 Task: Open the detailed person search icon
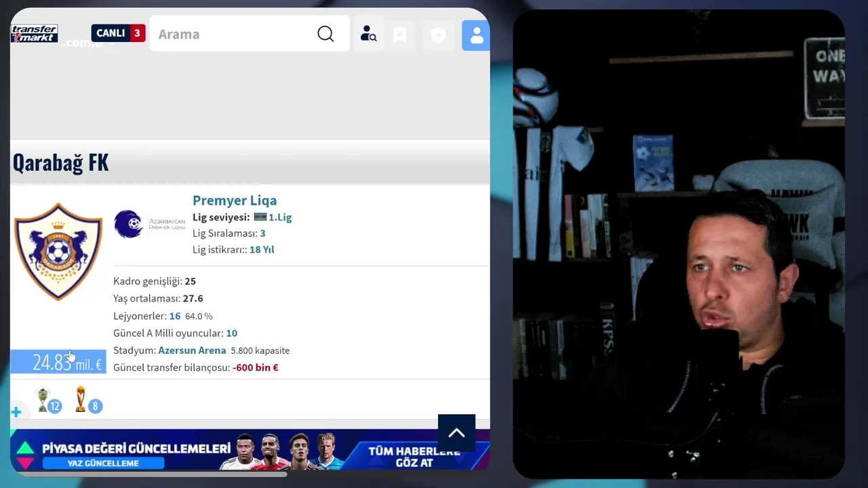[368, 34]
